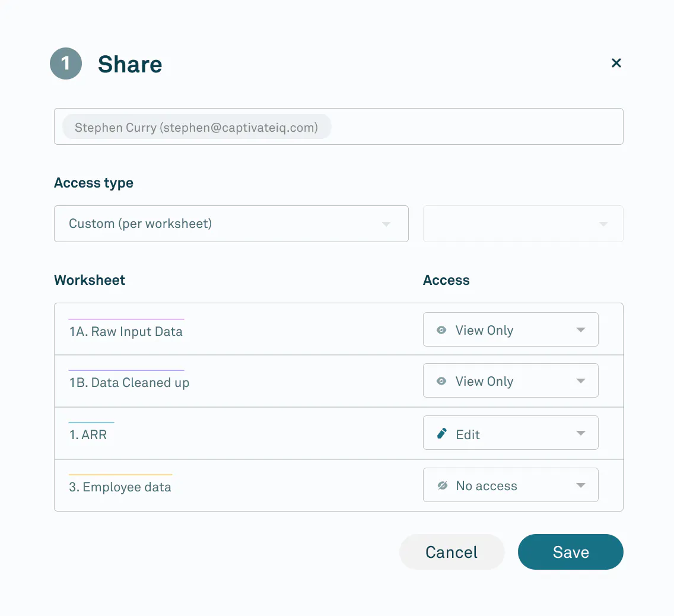This screenshot has width=674, height=616.
Task: Open the Custom (per worksheet) access type dropdown
Action: pos(231,224)
